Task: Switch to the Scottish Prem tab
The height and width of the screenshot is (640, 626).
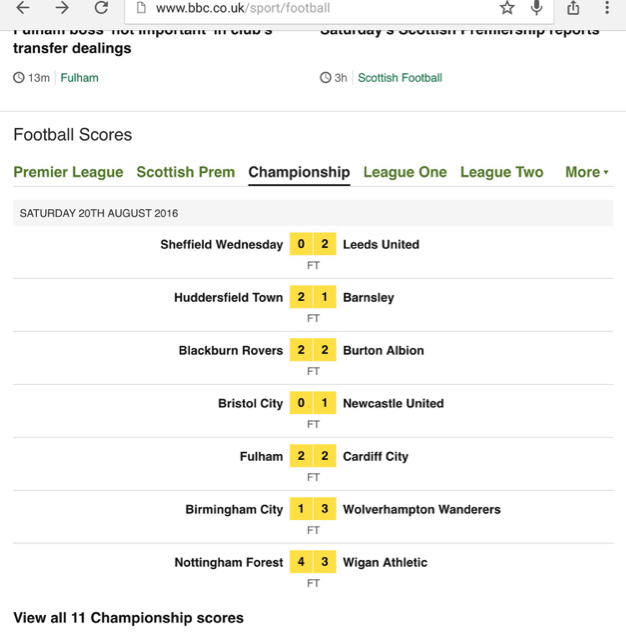Action: point(186,172)
